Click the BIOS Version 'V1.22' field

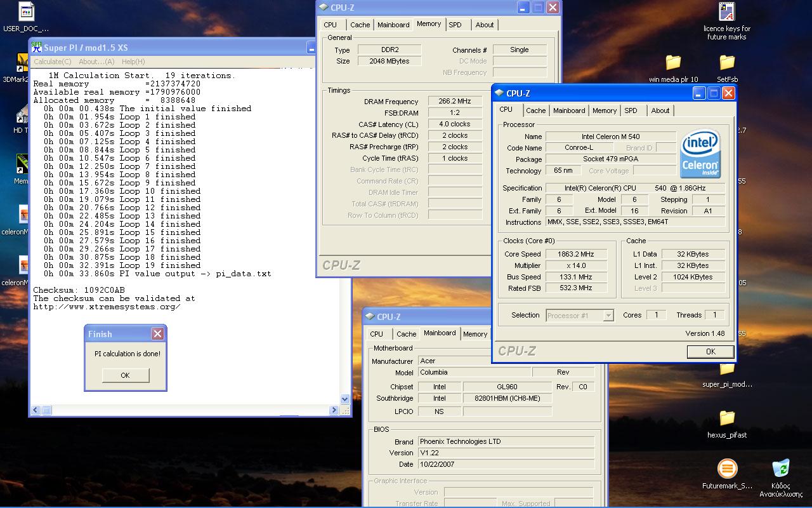506,453
